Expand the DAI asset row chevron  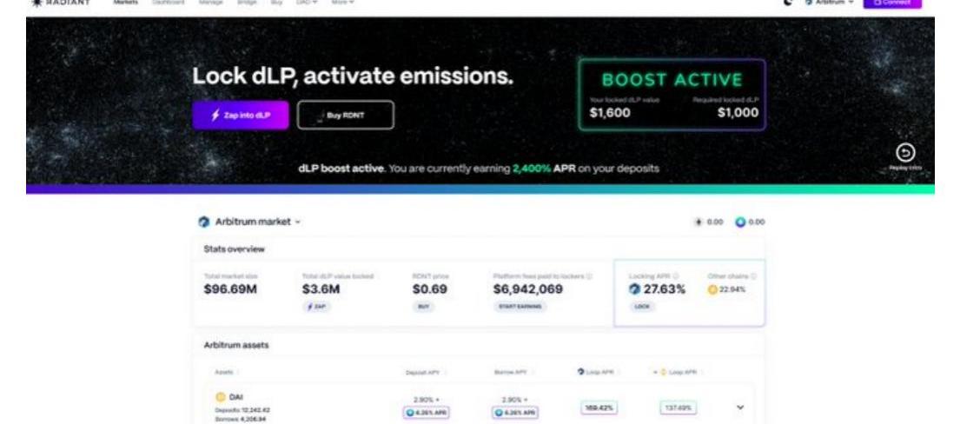coord(738,406)
